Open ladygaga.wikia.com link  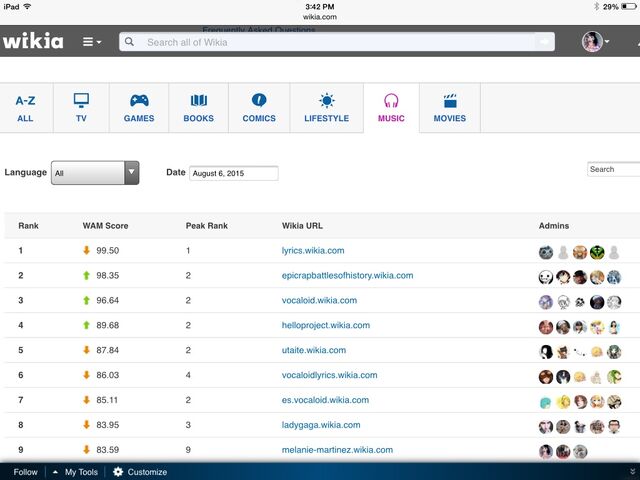321,425
